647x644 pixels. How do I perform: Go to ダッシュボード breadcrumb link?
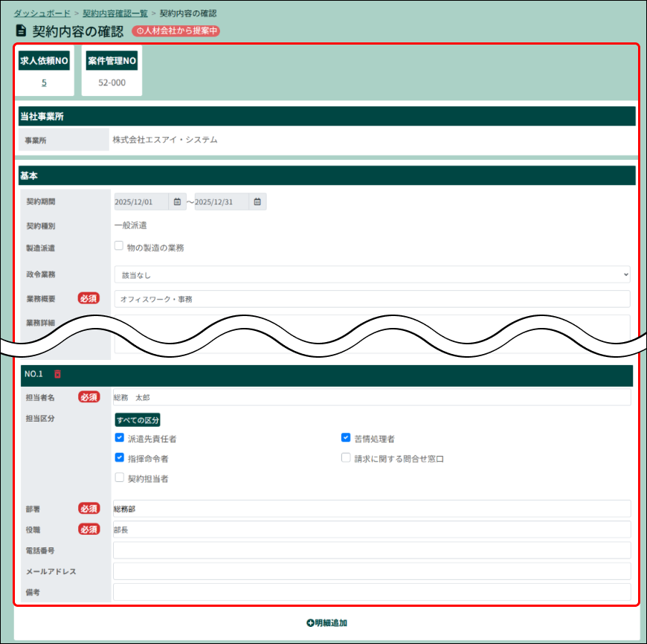(x=42, y=13)
